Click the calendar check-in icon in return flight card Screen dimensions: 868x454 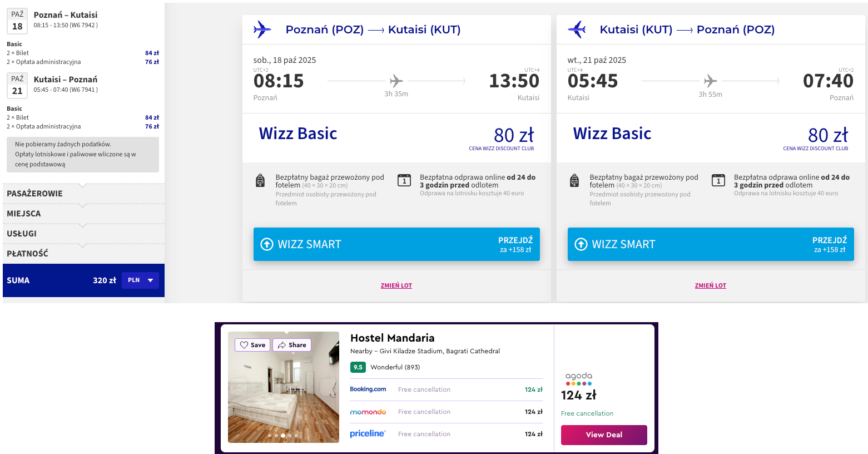pos(718,180)
